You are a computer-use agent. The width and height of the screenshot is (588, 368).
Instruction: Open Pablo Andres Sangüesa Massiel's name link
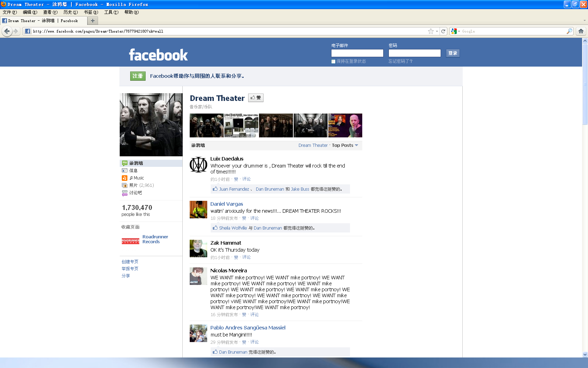pyautogui.click(x=248, y=328)
